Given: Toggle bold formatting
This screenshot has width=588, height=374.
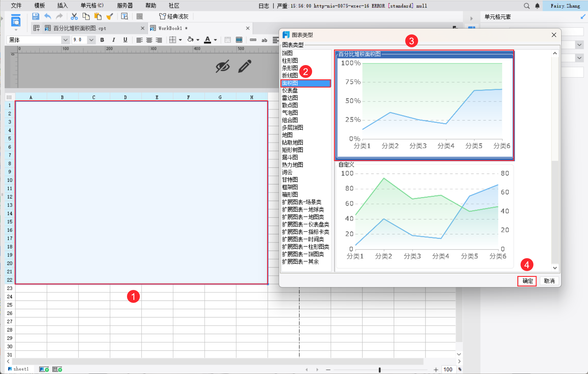Looking at the screenshot, I should coord(102,40).
